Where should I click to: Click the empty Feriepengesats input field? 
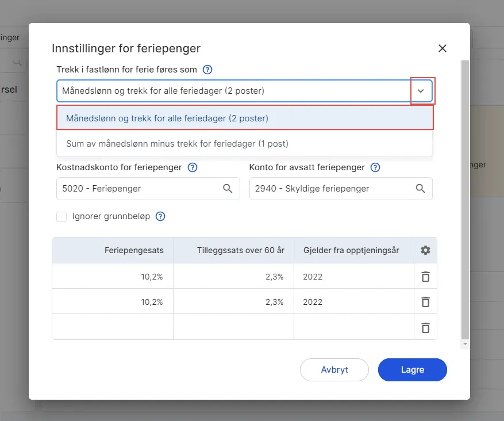click(112, 327)
